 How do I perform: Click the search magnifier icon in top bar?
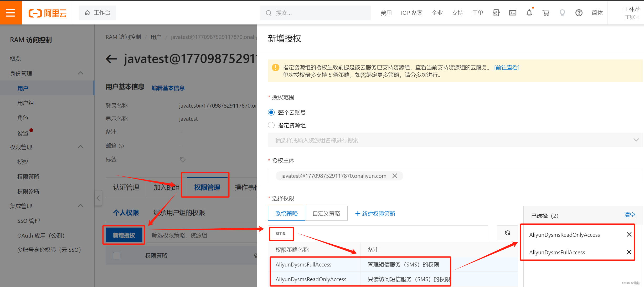268,13
